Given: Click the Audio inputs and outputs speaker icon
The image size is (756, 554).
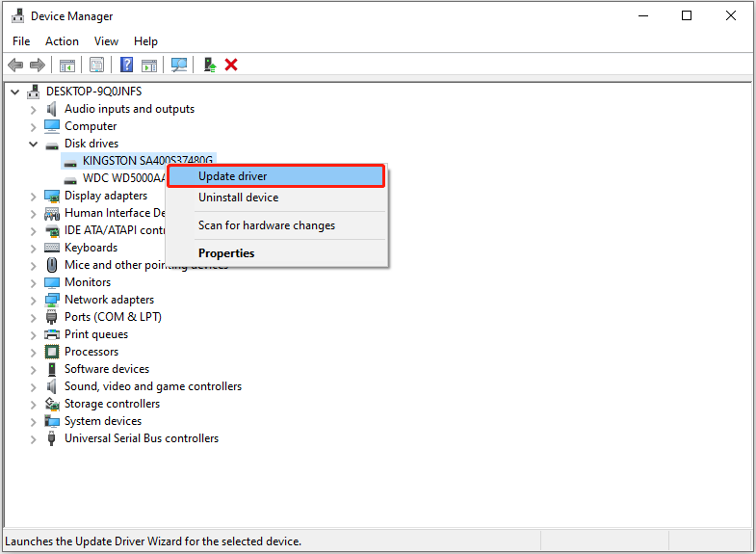Looking at the screenshot, I should (x=52, y=109).
